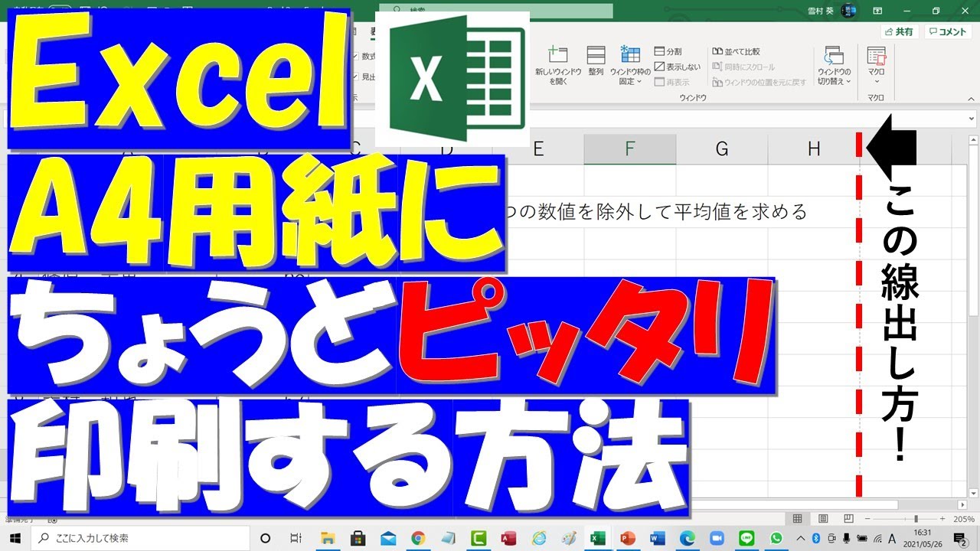
Task: Open the Windows Start menu
Action: point(15,538)
